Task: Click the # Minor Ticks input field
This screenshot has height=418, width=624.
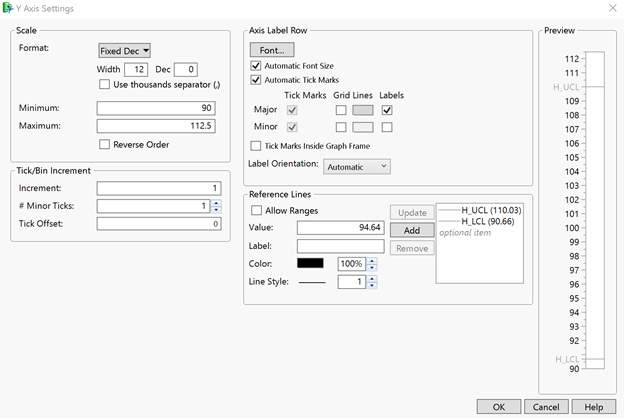Action: (x=153, y=206)
